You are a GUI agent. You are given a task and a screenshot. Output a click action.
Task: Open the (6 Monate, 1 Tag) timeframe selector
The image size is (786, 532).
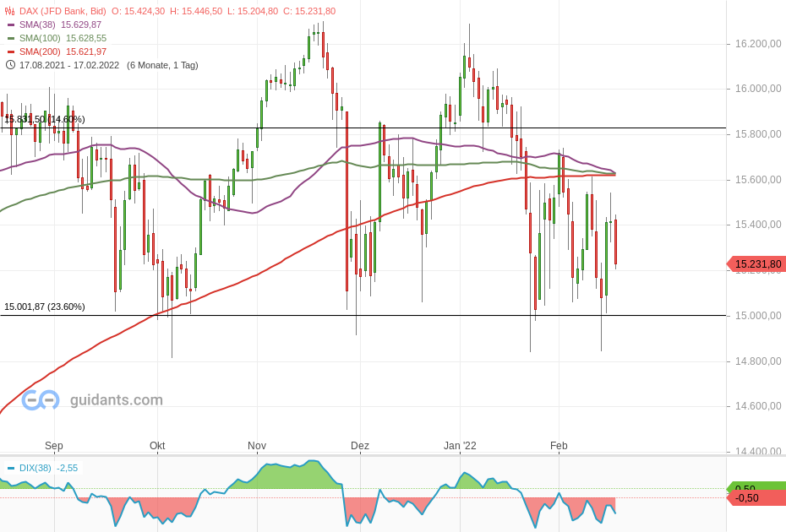161,64
